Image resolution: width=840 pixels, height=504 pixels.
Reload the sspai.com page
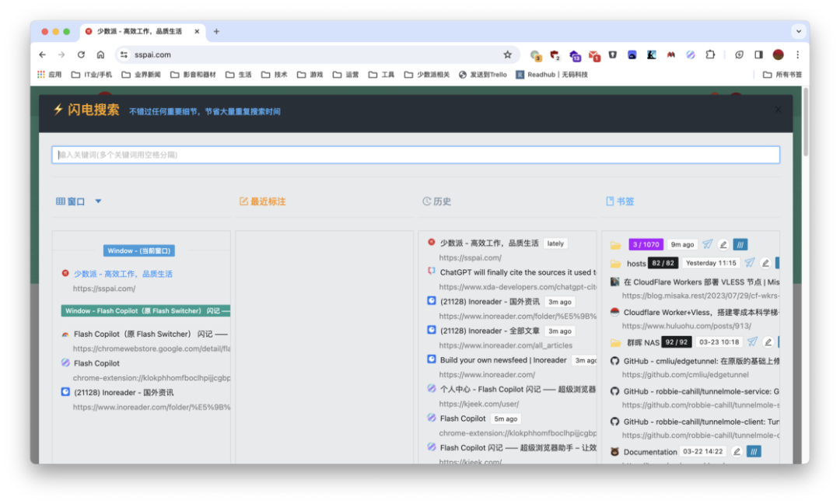coord(81,54)
